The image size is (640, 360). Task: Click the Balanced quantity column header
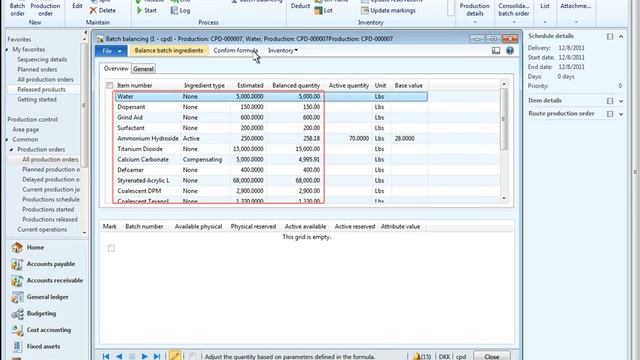point(296,86)
